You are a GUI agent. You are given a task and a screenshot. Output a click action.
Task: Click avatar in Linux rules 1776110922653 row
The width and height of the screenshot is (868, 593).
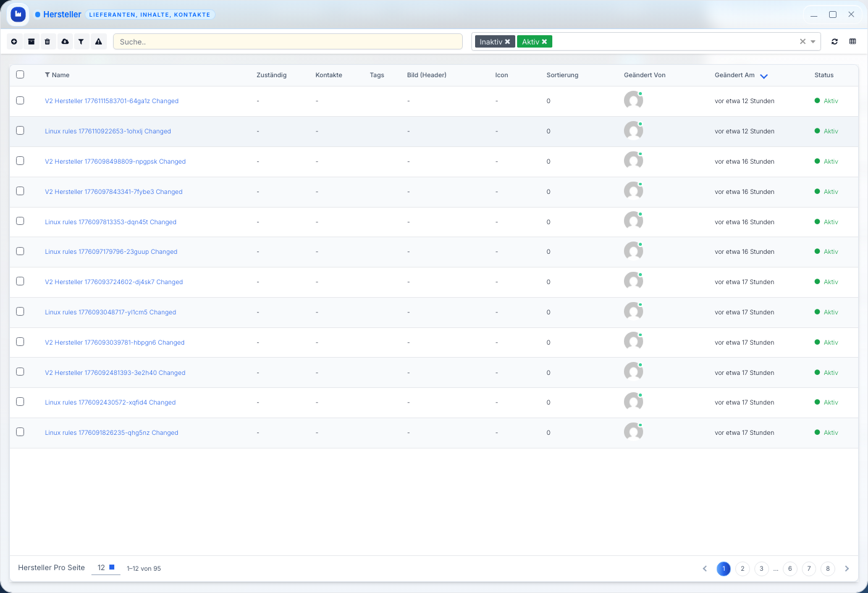click(633, 130)
